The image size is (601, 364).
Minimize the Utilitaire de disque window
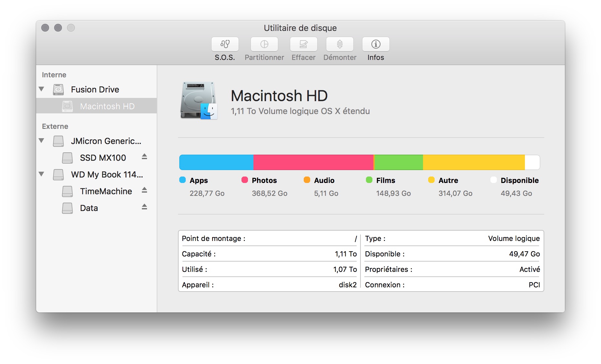point(58,28)
